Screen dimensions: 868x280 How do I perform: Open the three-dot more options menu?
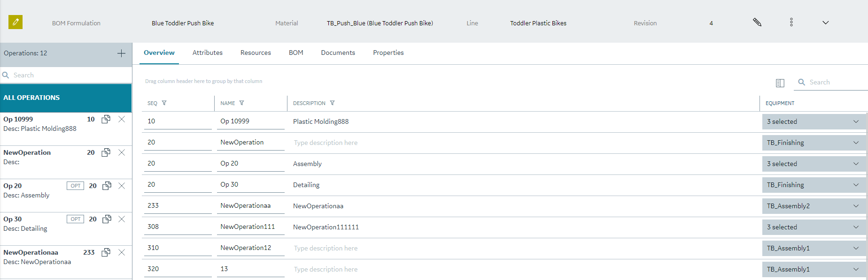[x=791, y=22]
